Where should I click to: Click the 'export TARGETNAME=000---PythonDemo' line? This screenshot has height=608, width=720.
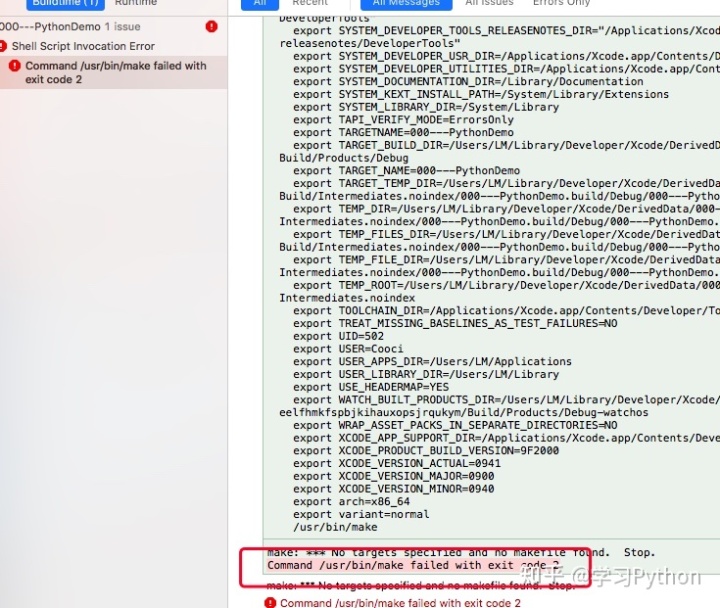(x=403, y=133)
